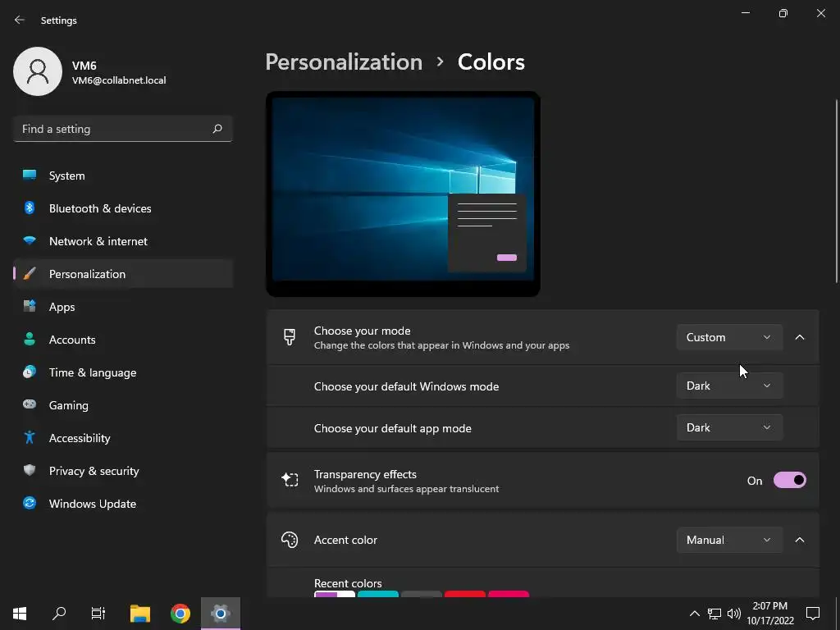Click the Choose your mode title text
840x630 pixels.
point(362,331)
